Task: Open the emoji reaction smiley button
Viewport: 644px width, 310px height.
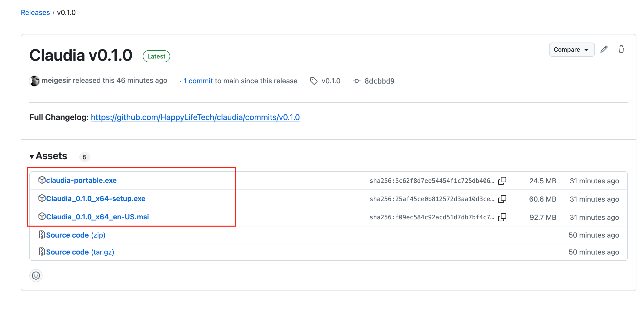Action: [x=36, y=276]
